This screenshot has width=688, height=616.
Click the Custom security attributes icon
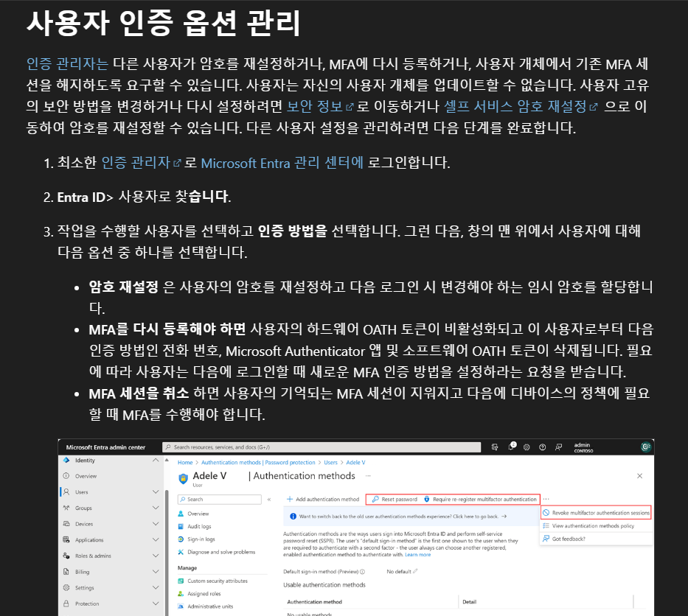(181, 581)
